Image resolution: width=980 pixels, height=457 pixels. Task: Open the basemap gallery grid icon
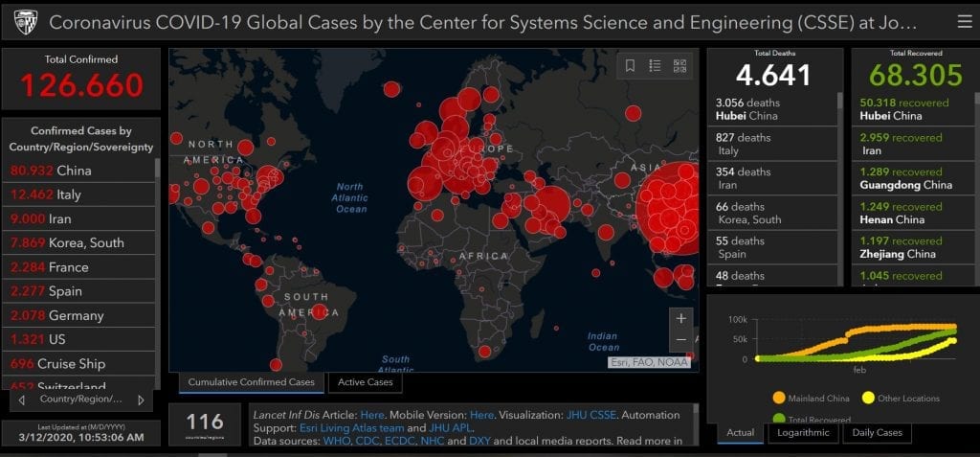click(679, 66)
